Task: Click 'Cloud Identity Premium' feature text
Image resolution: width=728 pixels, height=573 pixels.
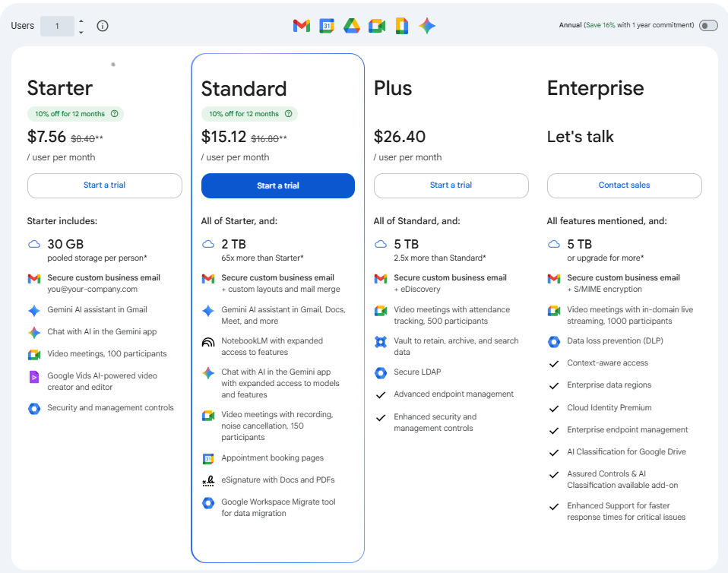Action: coord(609,407)
